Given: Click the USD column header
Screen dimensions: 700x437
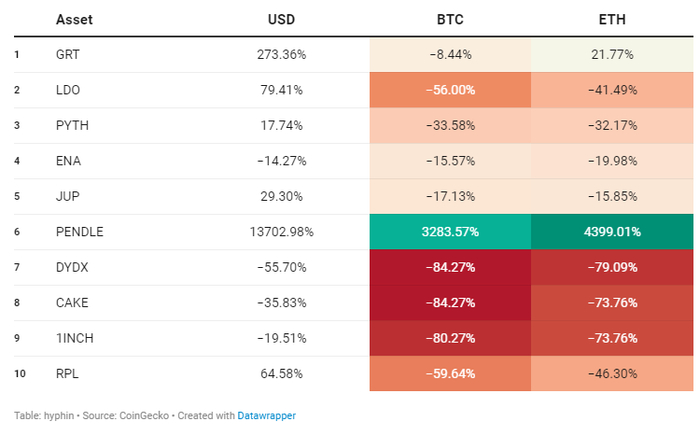Looking at the screenshot, I should coord(281,19).
